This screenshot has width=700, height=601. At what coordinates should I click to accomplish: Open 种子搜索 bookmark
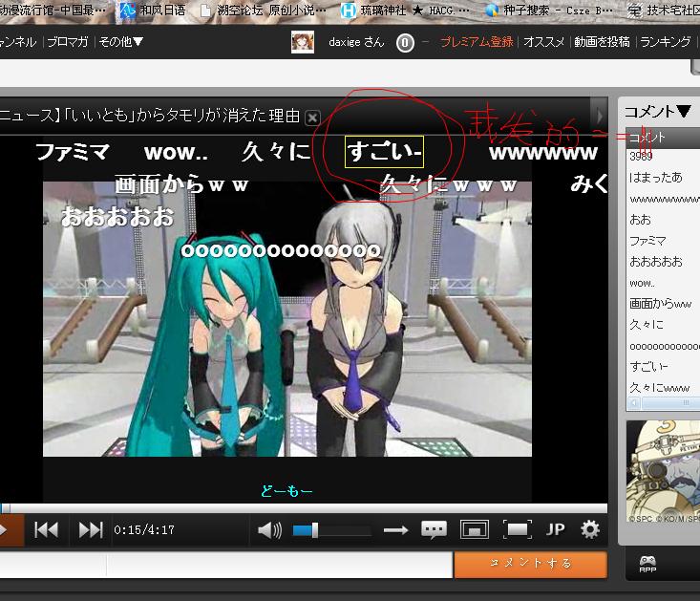tap(549, 11)
